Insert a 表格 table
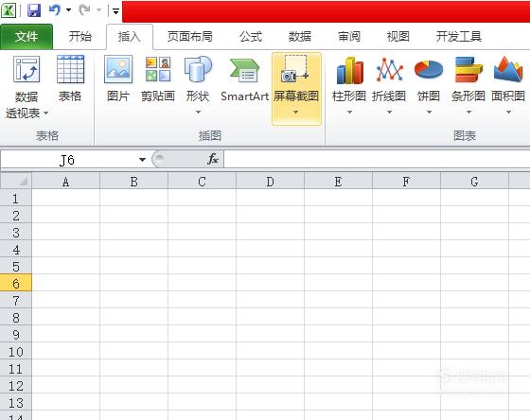 click(x=70, y=79)
